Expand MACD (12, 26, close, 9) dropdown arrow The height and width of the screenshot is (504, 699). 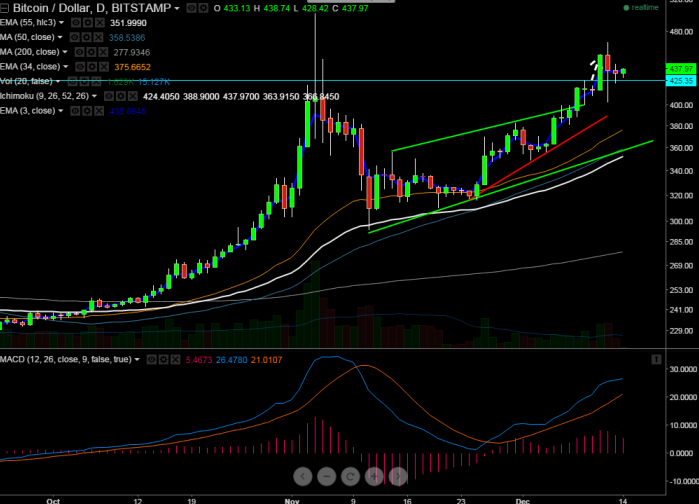[x=137, y=359]
